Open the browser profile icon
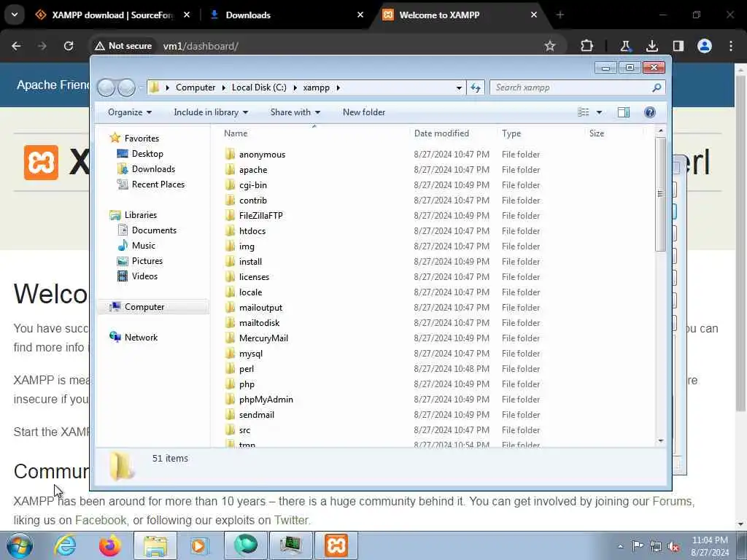The height and width of the screenshot is (560, 747). [x=705, y=46]
